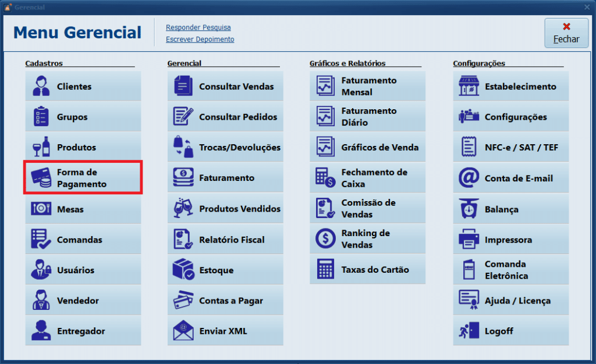Go to Faturamento Mensal report
This screenshot has width=596, height=364.
[x=367, y=86]
